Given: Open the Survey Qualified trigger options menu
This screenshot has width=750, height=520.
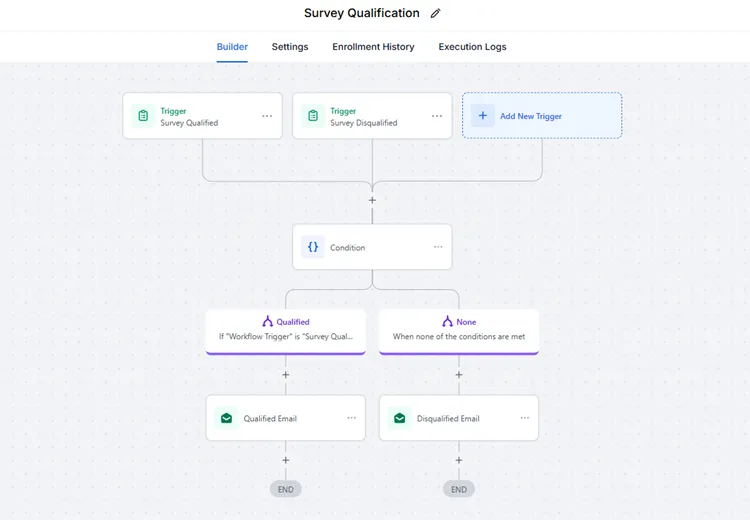Looking at the screenshot, I should pos(267,116).
